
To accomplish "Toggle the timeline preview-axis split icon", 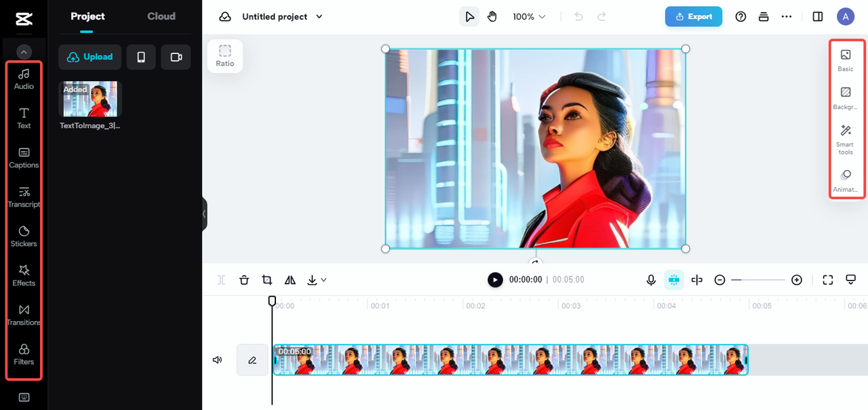I will [x=696, y=280].
